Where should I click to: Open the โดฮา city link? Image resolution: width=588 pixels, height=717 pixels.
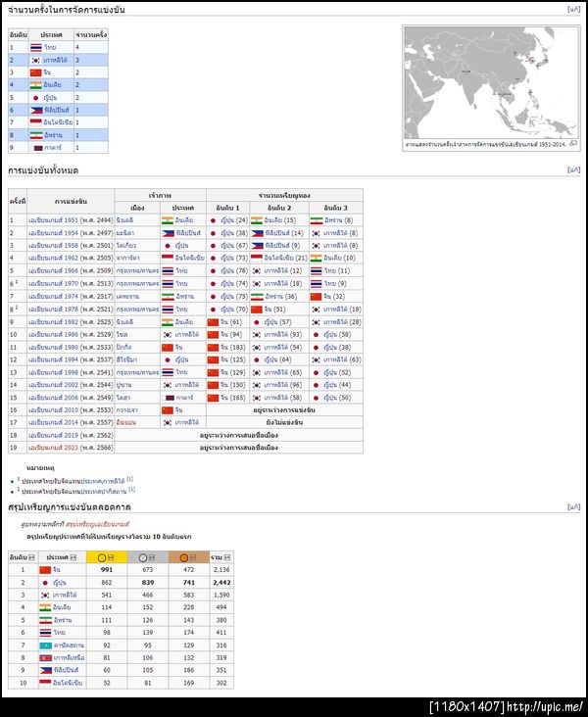pos(122,398)
